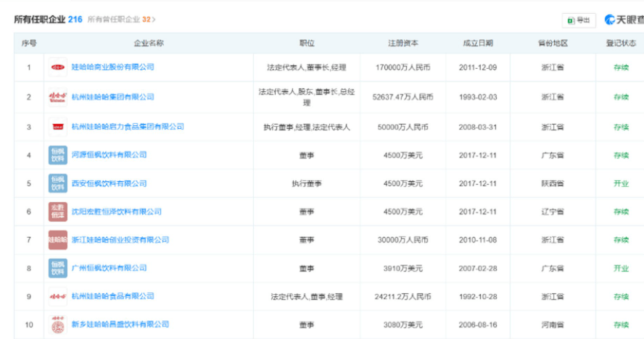
Task: Open 广州恒枫饮料有限公司 company link
Action: [x=109, y=268]
